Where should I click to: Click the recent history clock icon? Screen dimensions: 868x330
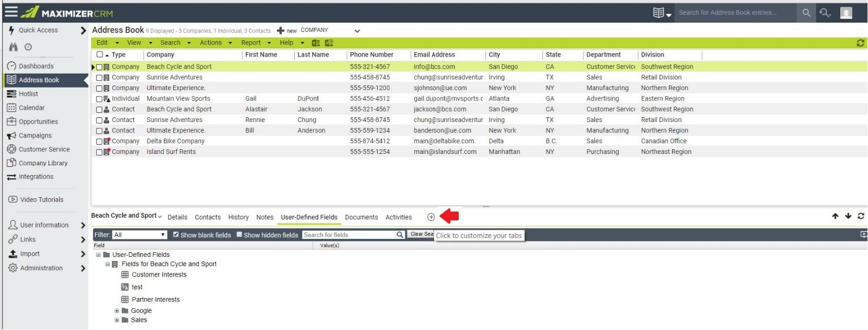28,47
